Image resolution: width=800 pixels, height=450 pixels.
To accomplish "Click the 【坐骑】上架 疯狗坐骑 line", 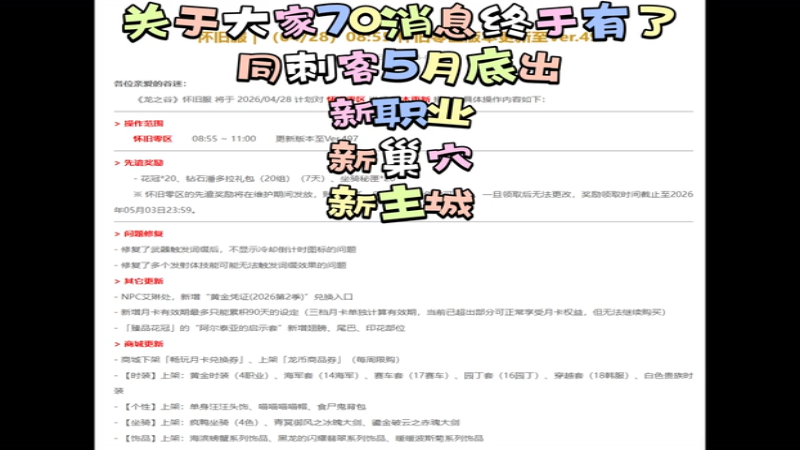I will pos(286,422).
